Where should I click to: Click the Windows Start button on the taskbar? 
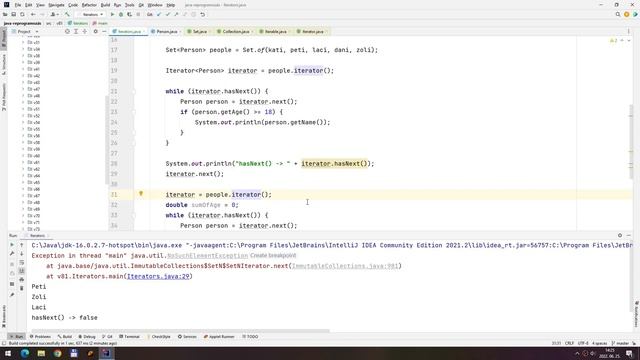coord(8,353)
